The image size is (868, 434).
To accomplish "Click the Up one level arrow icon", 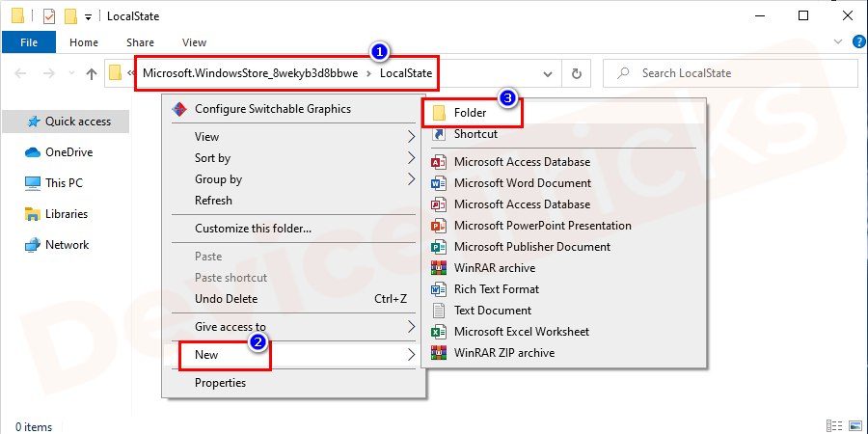I will 92,74.
